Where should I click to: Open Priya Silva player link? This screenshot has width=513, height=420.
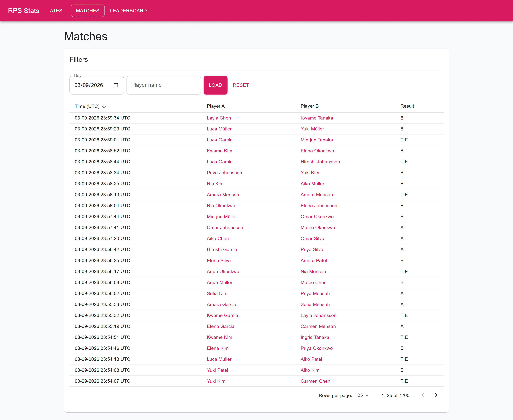[x=312, y=249]
